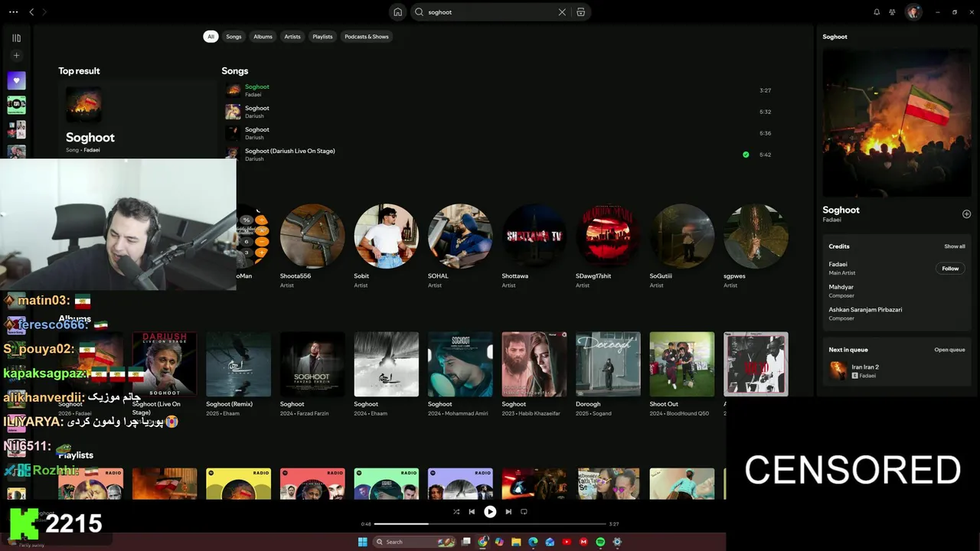Image resolution: width=980 pixels, height=551 pixels.
Task: Select the Podcasts & Shows filter chip
Action: pos(367,37)
